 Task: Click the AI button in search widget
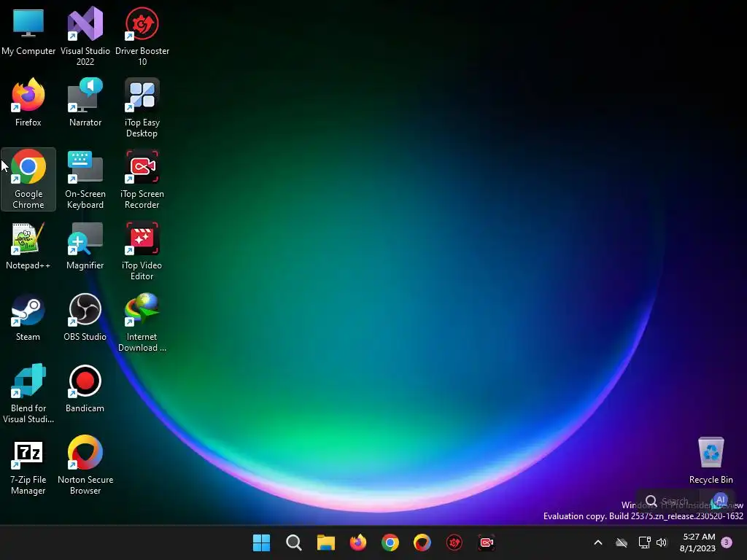tap(720, 501)
